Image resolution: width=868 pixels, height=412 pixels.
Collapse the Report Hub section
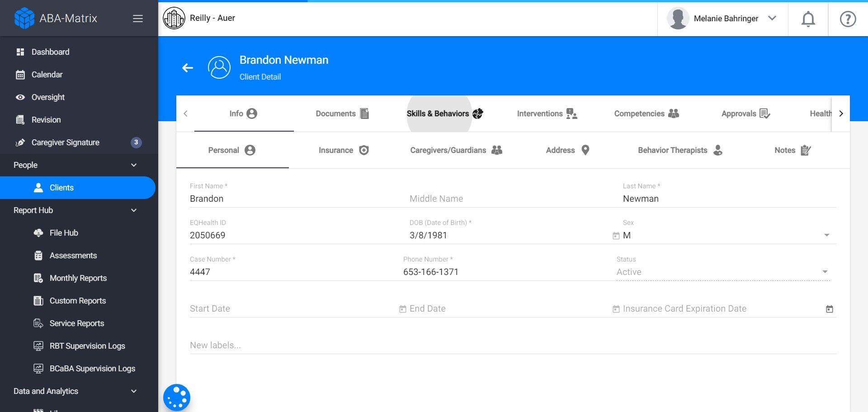(134, 210)
